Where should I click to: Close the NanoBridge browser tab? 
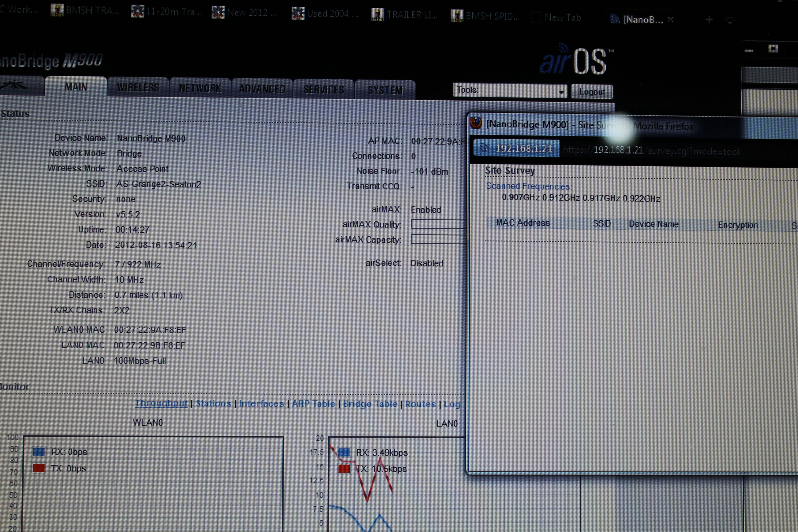(670, 20)
